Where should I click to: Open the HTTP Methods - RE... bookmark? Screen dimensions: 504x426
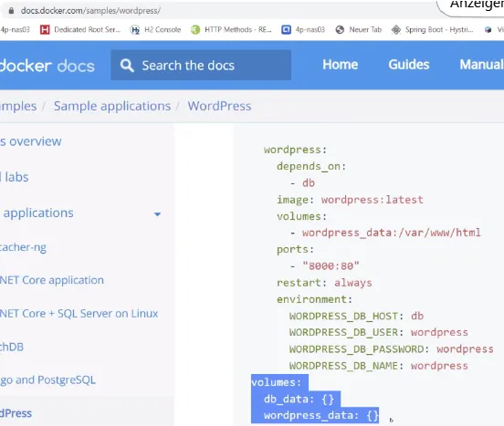point(231,29)
